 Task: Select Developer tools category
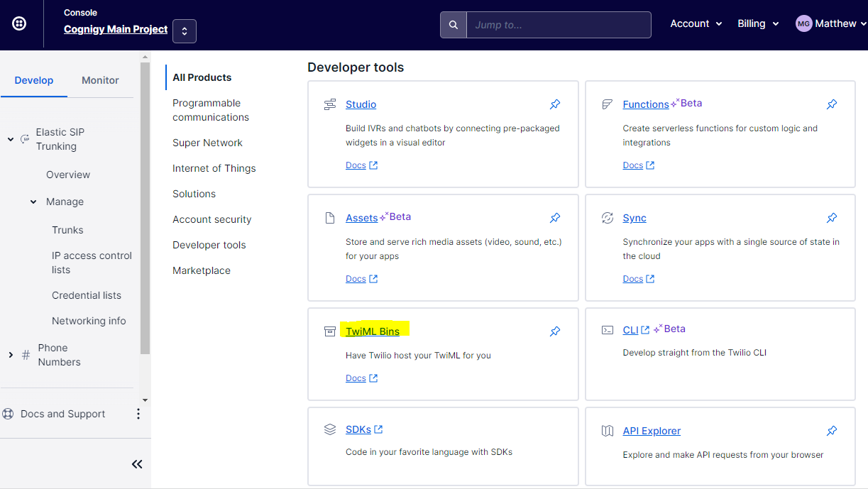point(209,245)
